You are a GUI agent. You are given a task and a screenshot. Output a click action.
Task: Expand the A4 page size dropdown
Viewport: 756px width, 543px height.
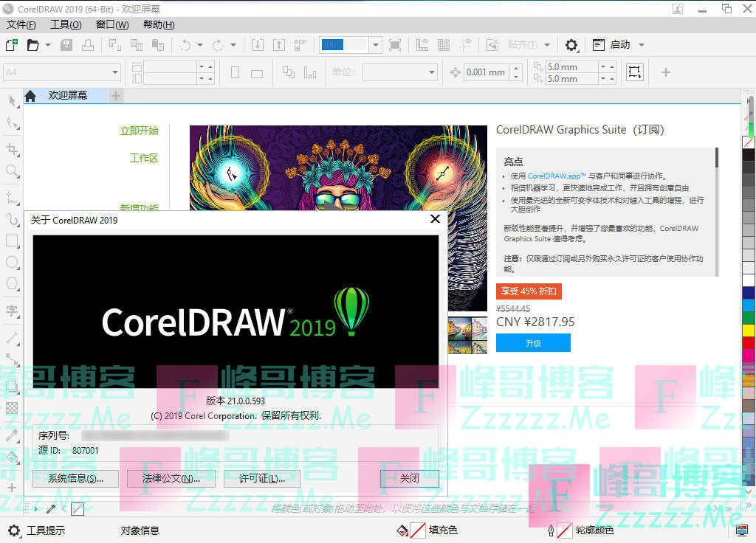click(115, 72)
